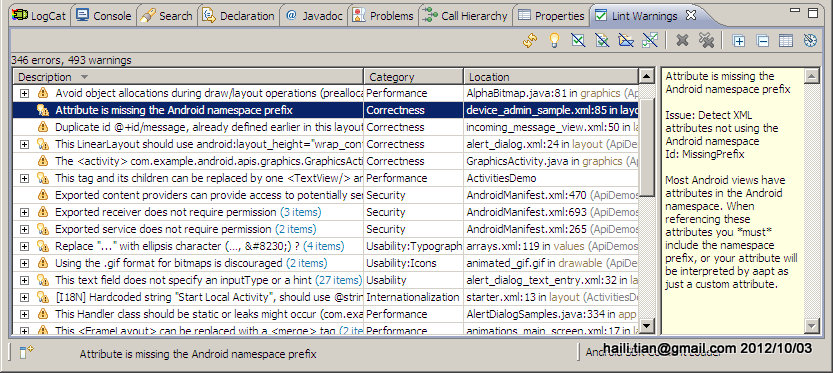Always ignore this issue type icon

click(x=650, y=41)
